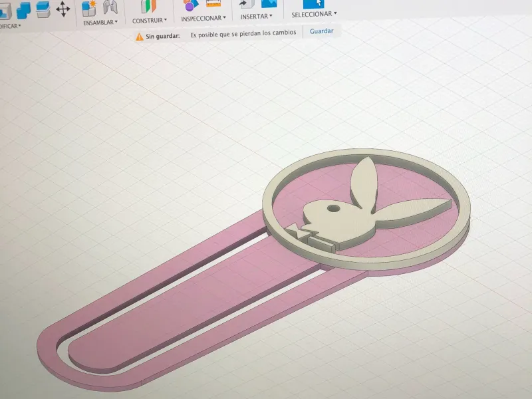Choose the Split Body icon
Screen dimensions: 532x399
(43, 9)
